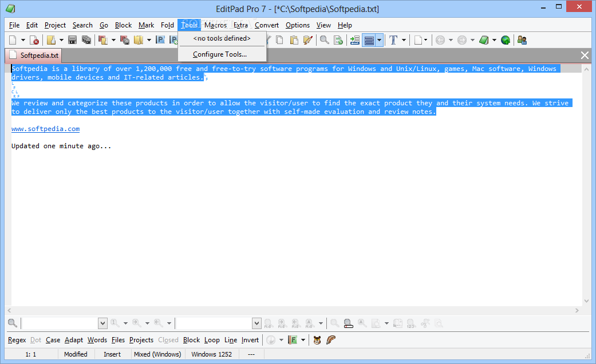This screenshot has height=364, width=596.
Task: Click the T font text layout icon
Action: (393, 40)
